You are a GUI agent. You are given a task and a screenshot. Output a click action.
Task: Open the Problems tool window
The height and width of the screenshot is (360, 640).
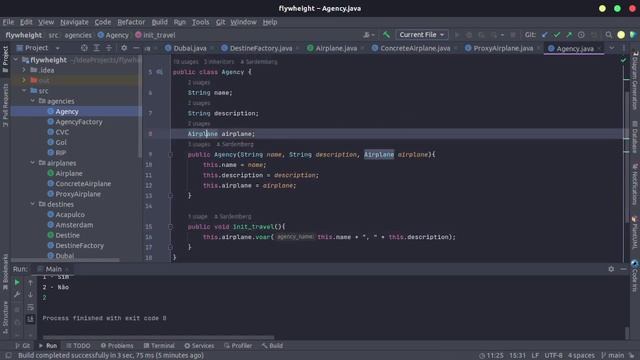coord(117,346)
